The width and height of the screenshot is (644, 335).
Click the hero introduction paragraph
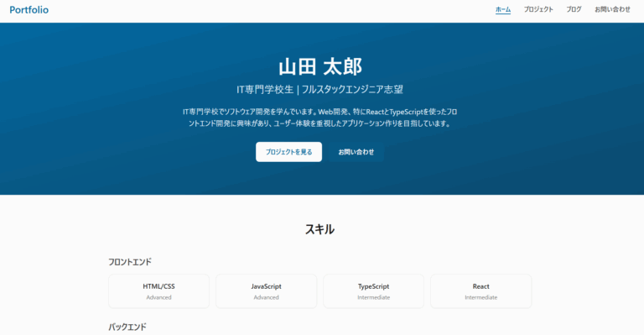320,118
